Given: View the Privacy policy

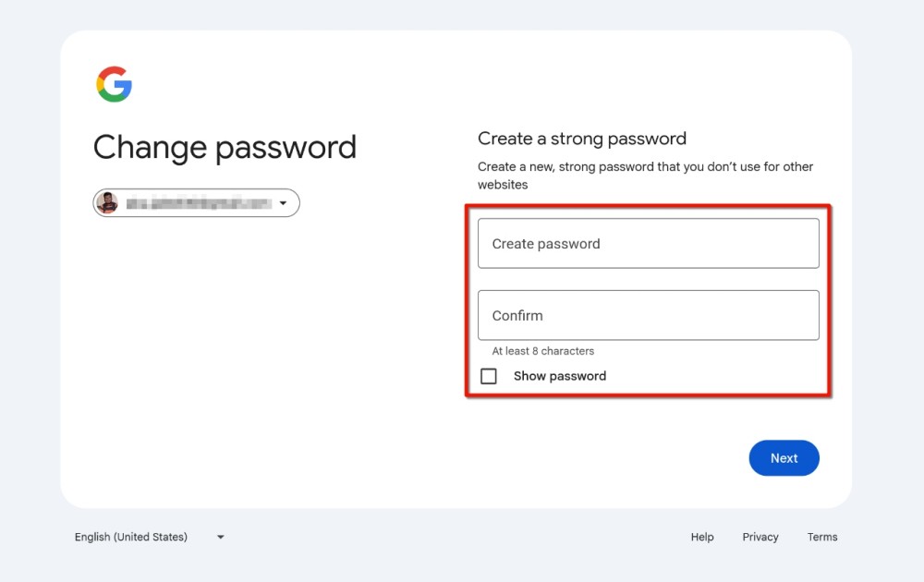Looking at the screenshot, I should pos(760,537).
